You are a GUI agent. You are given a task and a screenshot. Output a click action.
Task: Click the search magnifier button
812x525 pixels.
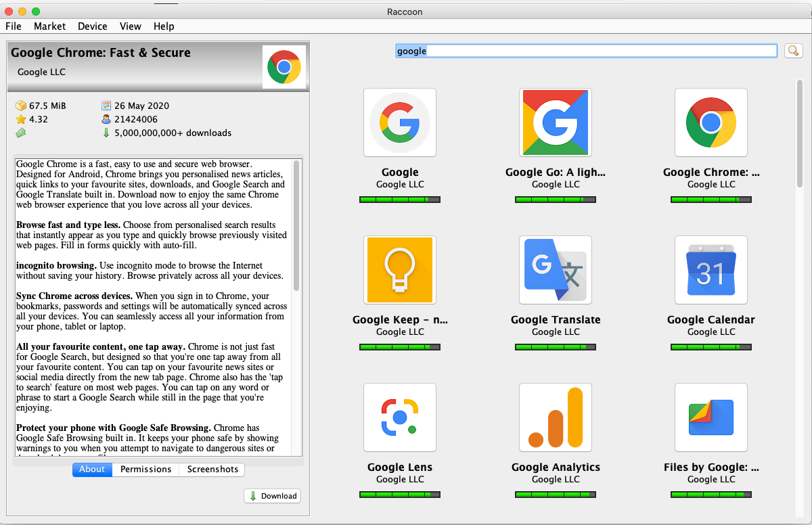pos(793,51)
